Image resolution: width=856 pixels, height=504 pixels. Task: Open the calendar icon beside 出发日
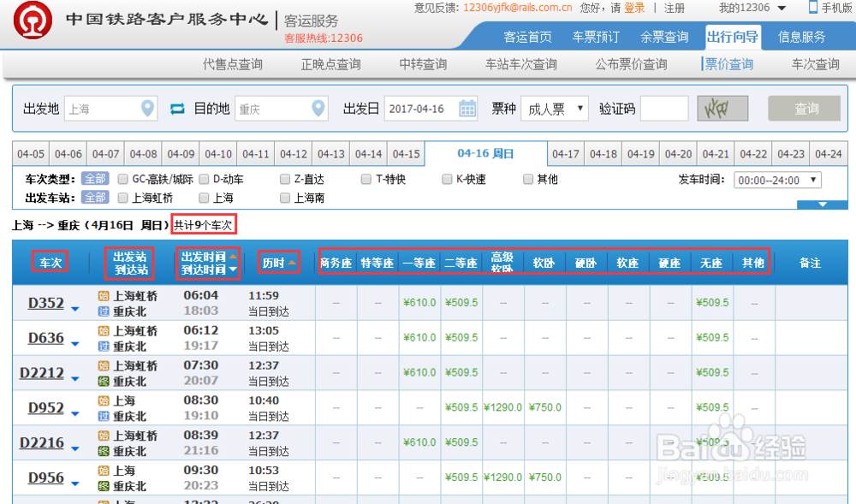467,109
